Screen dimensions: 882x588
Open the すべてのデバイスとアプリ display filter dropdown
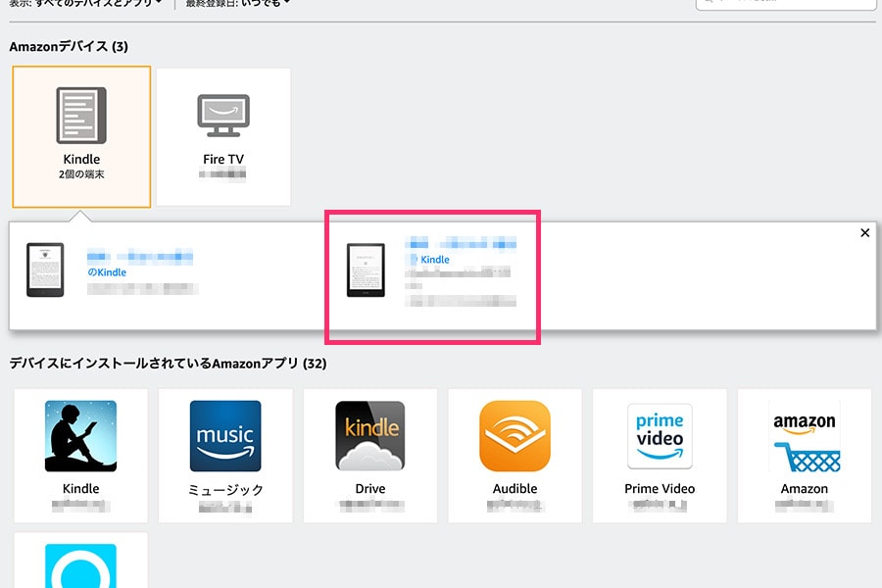pyautogui.click(x=98, y=3)
